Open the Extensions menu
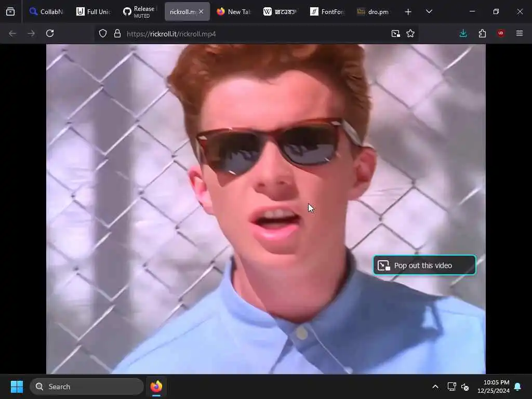Image resolution: width=532 pixels, height=399 pixels. click(x=482, y=34)
